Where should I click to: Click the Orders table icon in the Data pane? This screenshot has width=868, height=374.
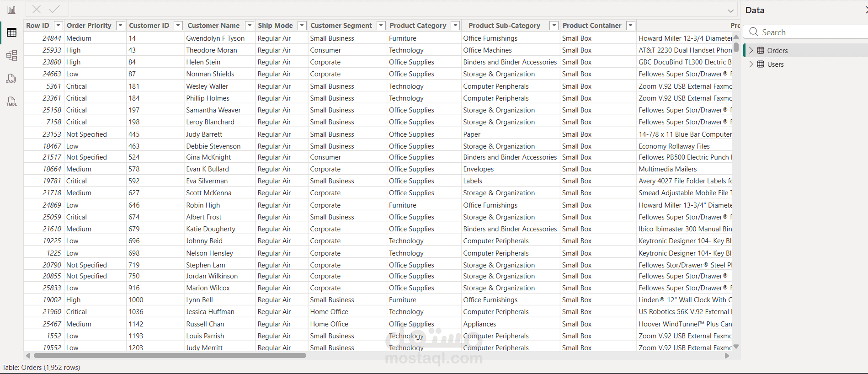761,50
